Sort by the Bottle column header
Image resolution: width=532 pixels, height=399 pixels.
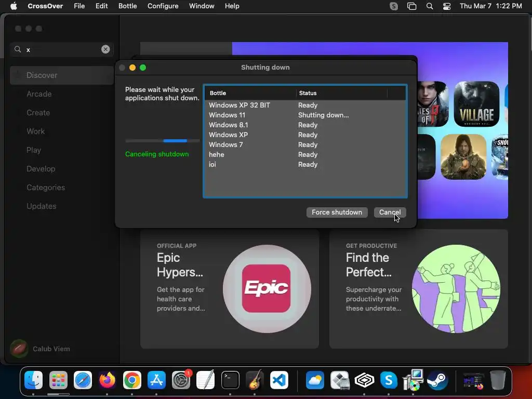click(x=250, y=93)
